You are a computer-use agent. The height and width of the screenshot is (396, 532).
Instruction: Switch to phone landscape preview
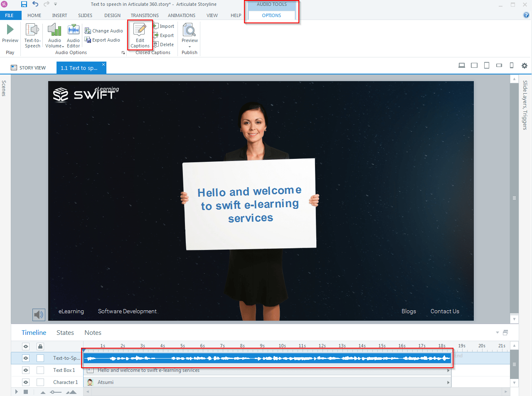click(499, 65)
